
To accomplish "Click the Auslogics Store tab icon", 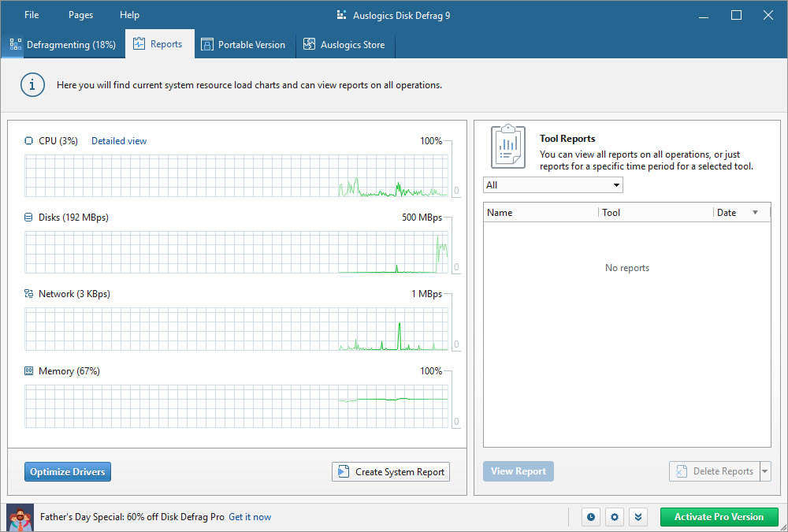I will tap(309, 45).
